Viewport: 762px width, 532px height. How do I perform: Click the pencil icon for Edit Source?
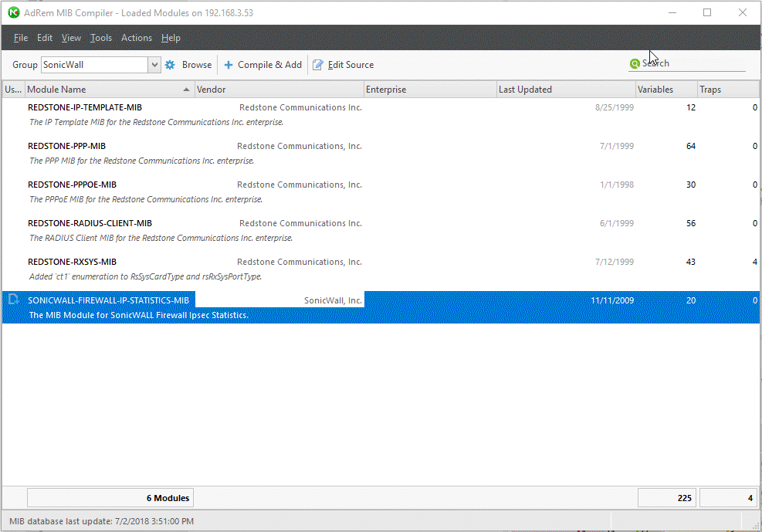coord(318,65)
